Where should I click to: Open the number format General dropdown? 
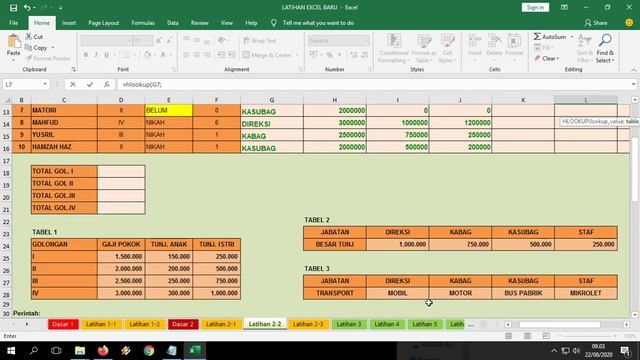(366, 40)
